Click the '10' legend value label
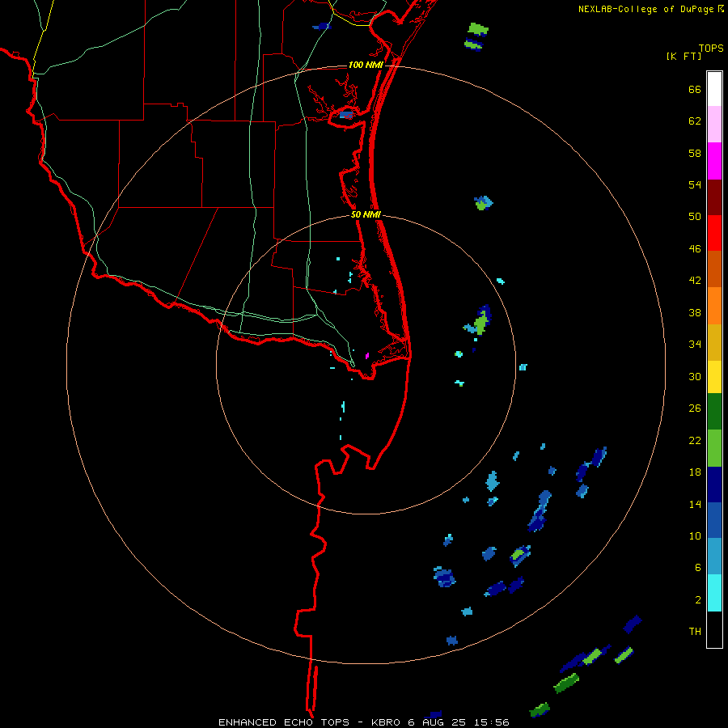This screenshot has width=728, height=728. click(x=695, y=535)
